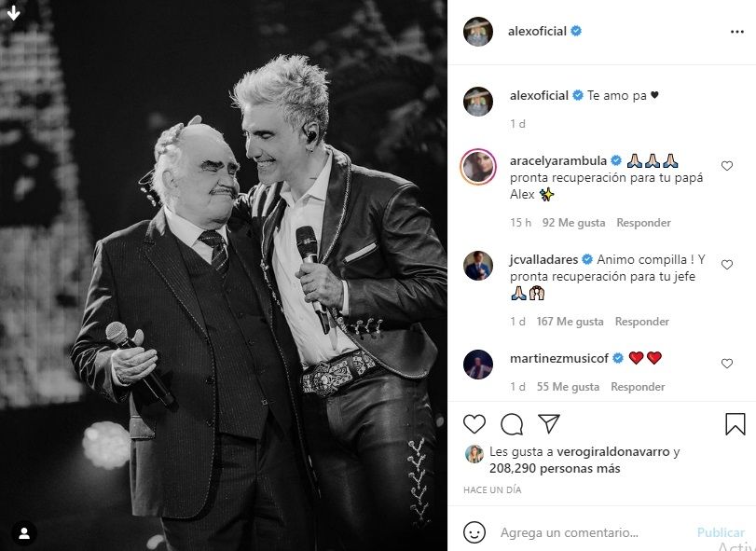The image size is (756, 551).
Task: Open the comment speech bubble icon
Action: [512, 424]
